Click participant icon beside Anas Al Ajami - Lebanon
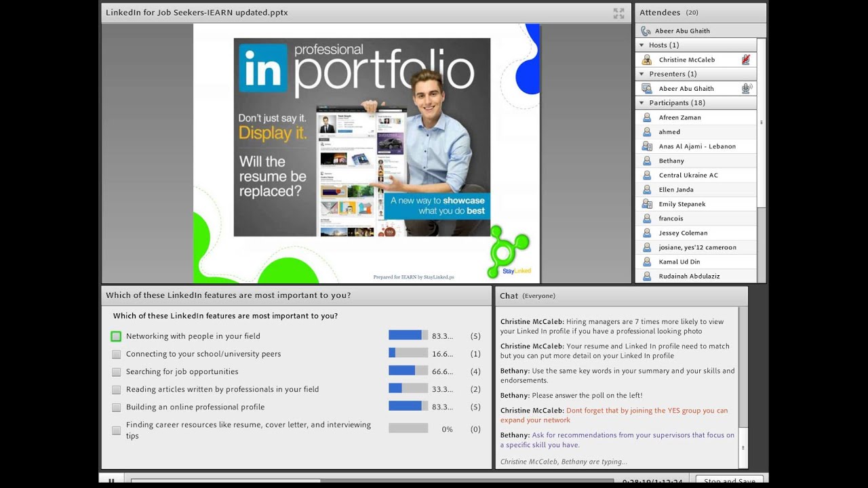Image resolution: width=868 pixels, height=488 pixels. tap(647, 146)
